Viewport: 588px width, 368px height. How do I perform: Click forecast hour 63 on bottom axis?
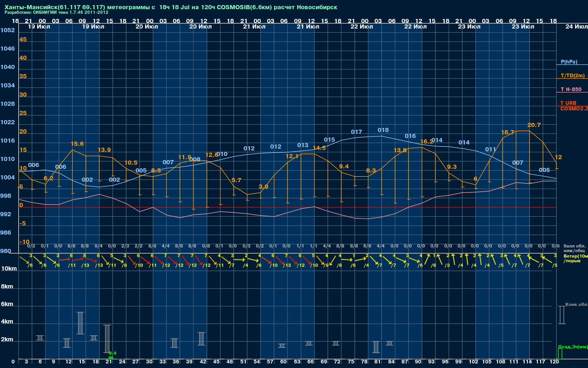298,362
